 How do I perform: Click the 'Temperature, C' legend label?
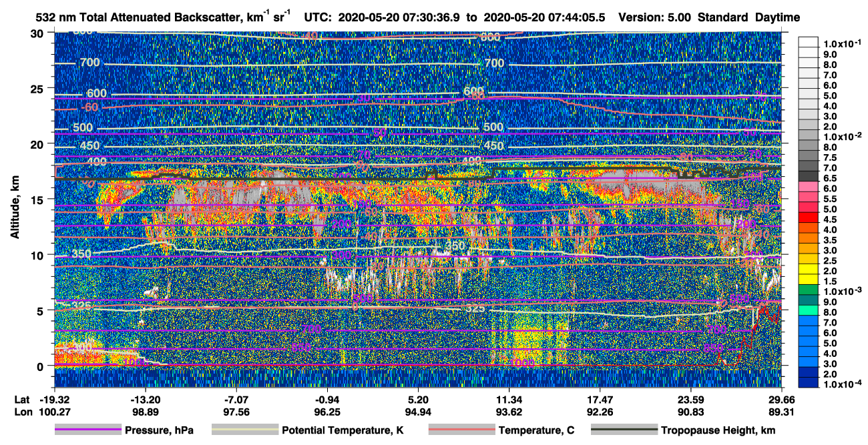[536, 430]
